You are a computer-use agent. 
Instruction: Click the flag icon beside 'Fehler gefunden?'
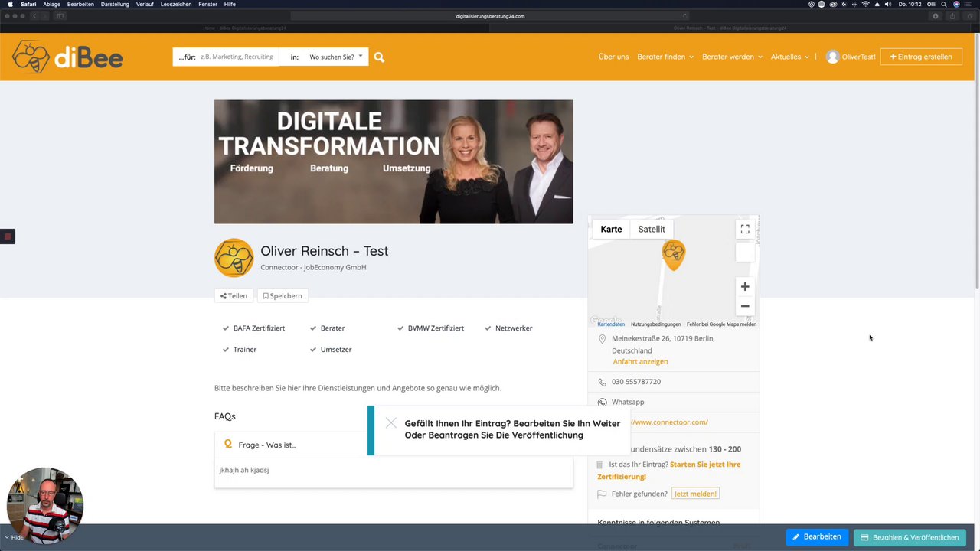[602, 494]
